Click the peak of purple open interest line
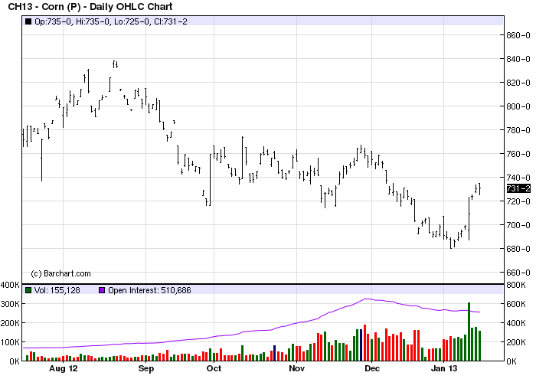This screenshot has height=392, width=536. coord(366,299)
